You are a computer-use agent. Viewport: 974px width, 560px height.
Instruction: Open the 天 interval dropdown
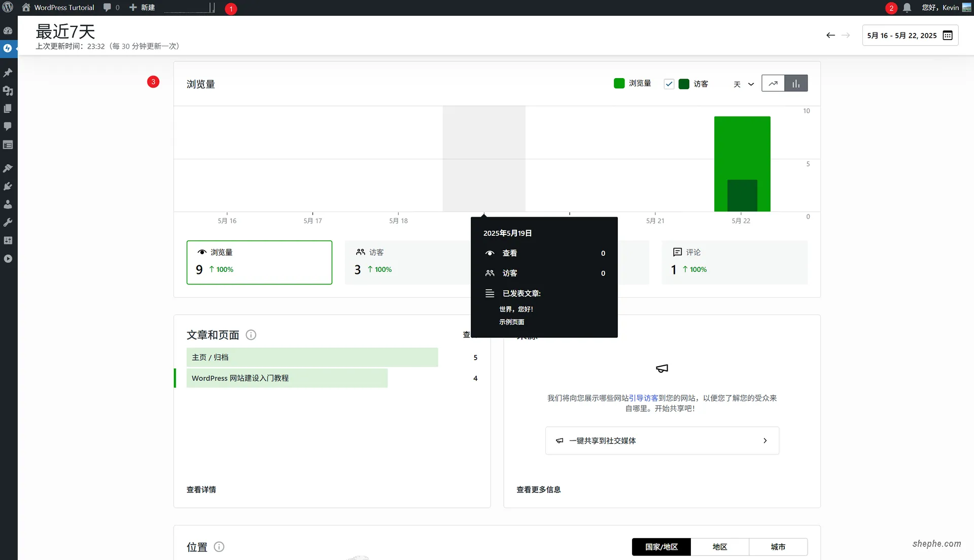coord(743,84)
